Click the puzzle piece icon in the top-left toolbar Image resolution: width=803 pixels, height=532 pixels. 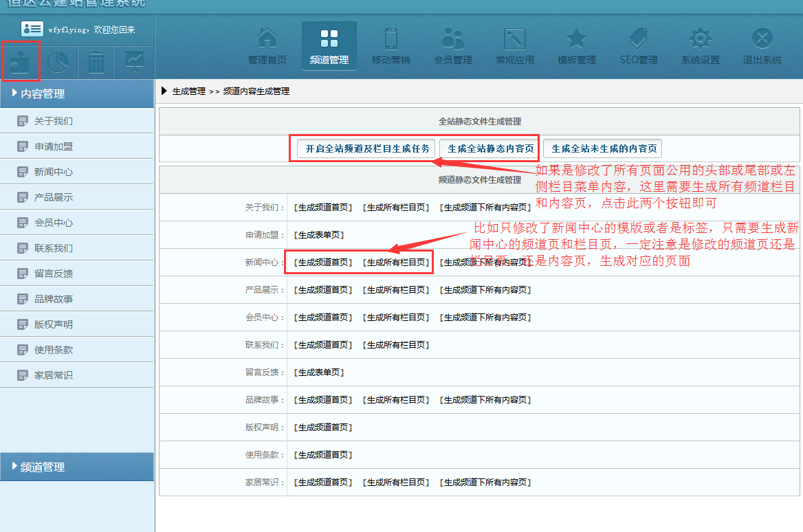click(x=21, y=63)
